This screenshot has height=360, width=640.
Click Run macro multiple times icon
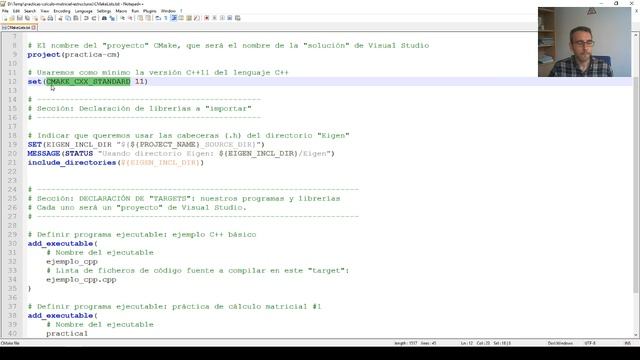pos(230,18)
